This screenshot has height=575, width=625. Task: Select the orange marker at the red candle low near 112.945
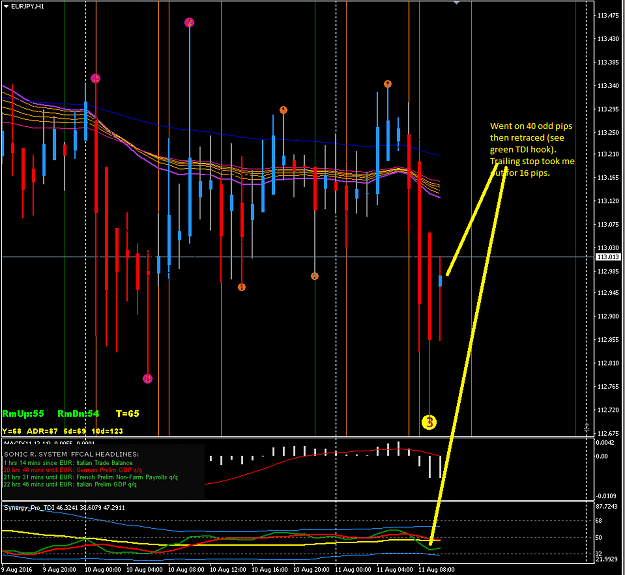click(242, 287)
